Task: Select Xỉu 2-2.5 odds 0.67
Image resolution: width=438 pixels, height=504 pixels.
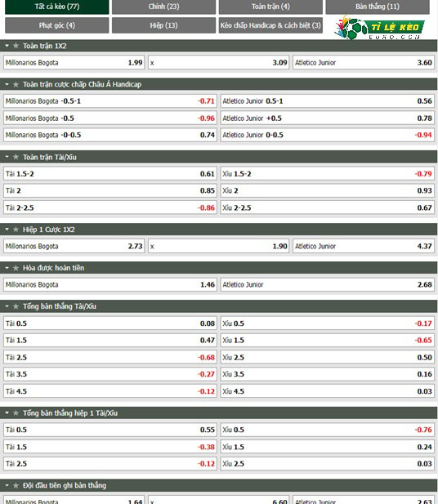Action: [x=327, y=207]
